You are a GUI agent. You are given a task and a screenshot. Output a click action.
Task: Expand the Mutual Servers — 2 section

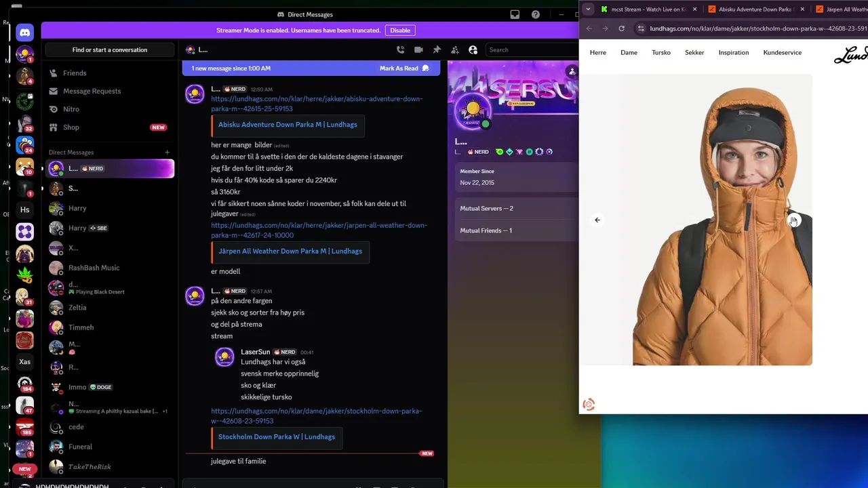(x=515, y=208)
